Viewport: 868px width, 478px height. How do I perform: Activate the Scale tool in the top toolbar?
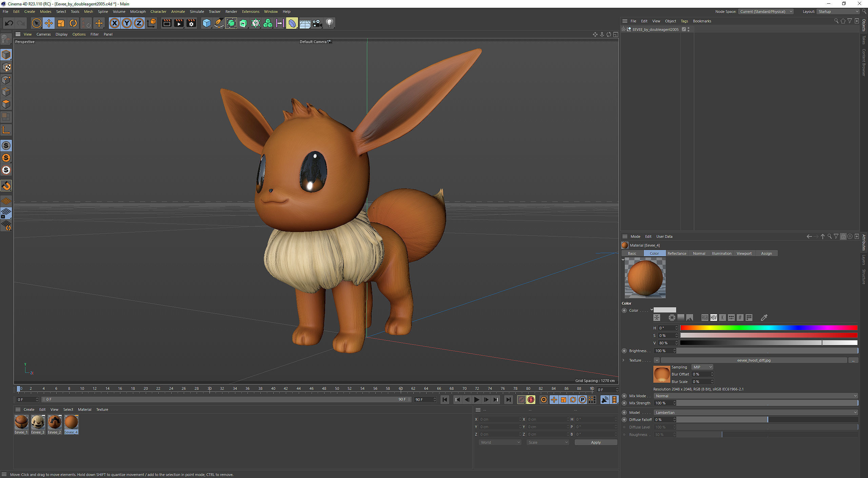click(x=61, y=23)
